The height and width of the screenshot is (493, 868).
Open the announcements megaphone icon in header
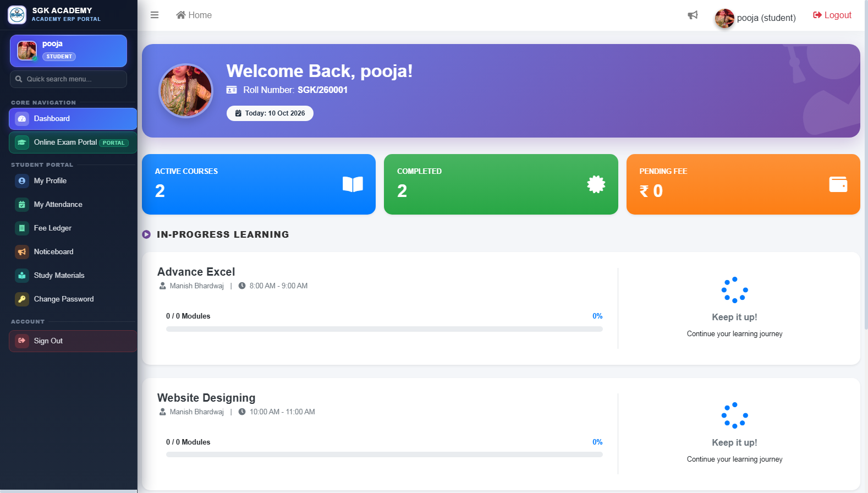tap(693, 15)
